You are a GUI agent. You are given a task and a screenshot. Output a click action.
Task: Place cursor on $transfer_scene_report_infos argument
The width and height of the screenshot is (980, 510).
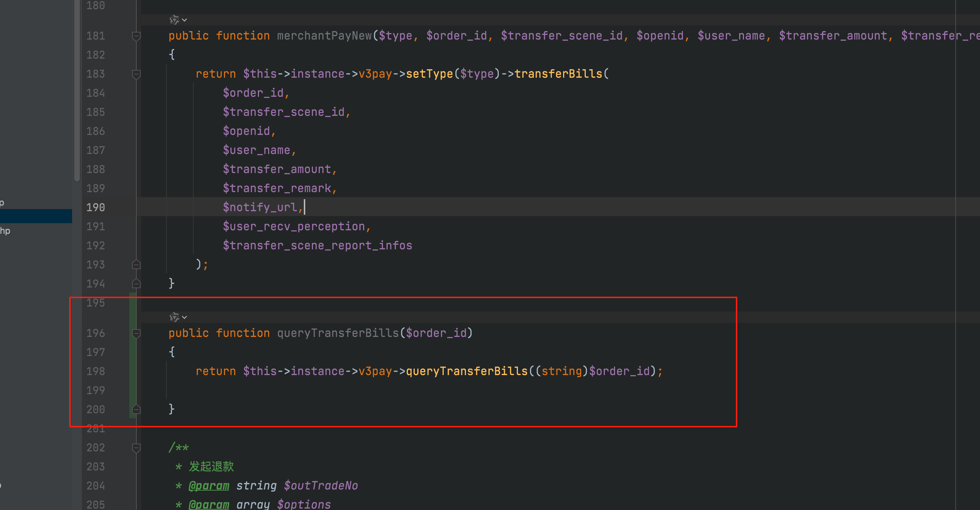click(317, 246)
